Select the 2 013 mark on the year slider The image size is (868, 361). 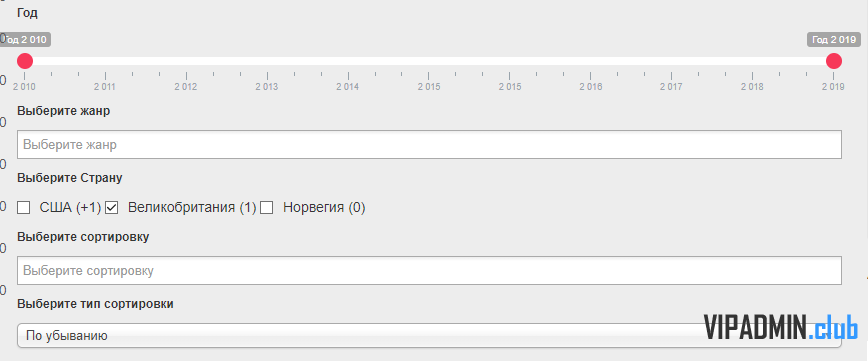click(x=266, y=87)
